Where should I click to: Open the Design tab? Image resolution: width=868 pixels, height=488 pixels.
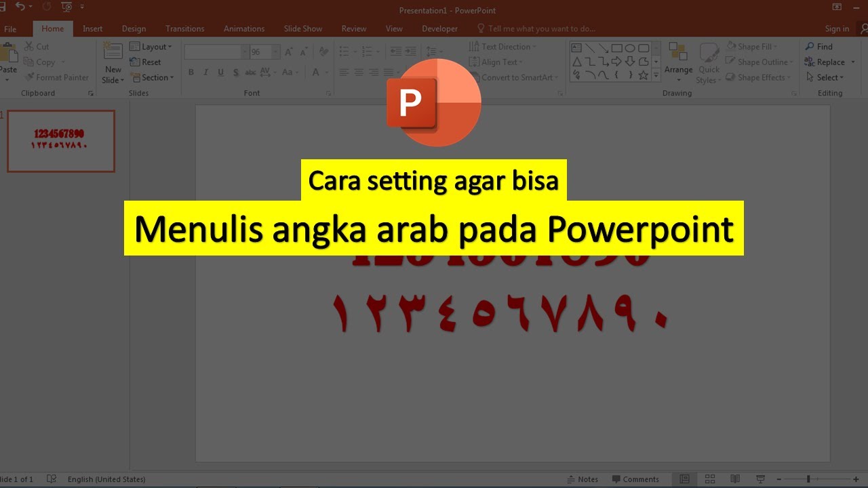pos(134,28)
